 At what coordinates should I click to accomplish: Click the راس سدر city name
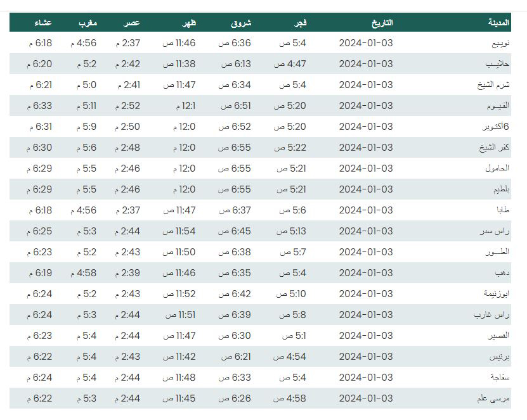coord(495,231)
